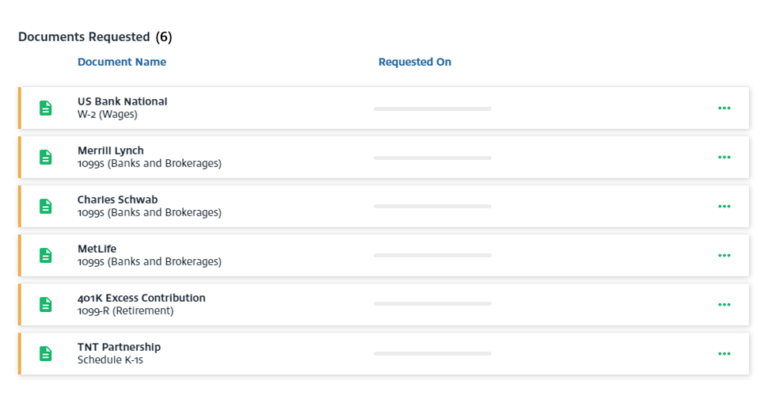The image size is (768, 411).
Task: Open three-dot menu for 401K Excess Contribution
Action: (724, 304)
